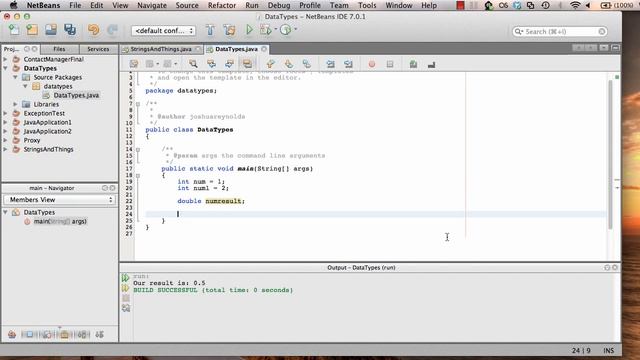Toggle Show Inherited Members in Navigator
The image size is (640, 360).
12,335
